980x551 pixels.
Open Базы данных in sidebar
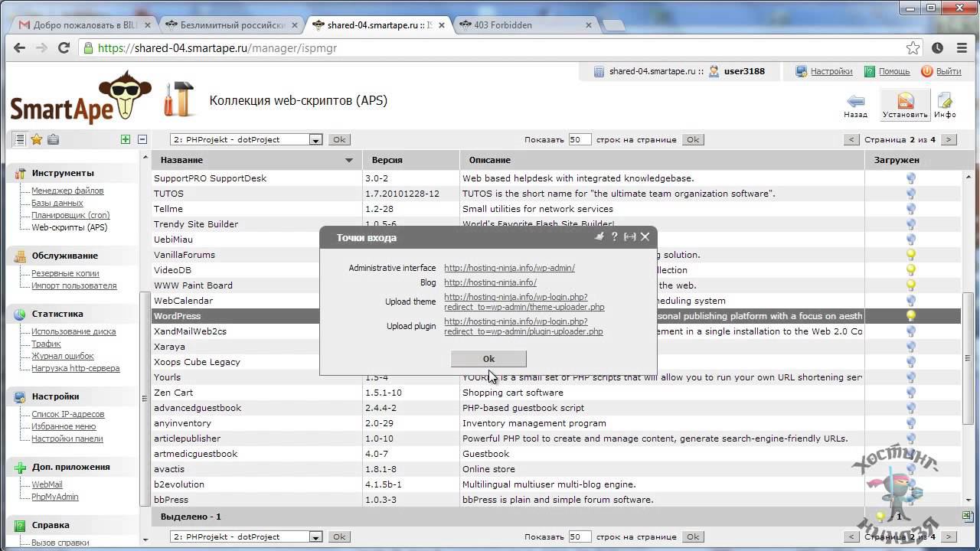[57, 203]
